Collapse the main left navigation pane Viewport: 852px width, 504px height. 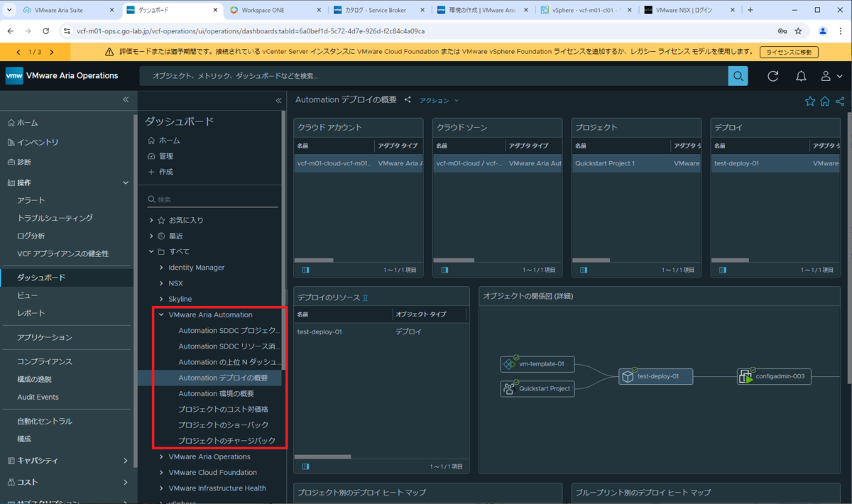click(x=126, y=100)
